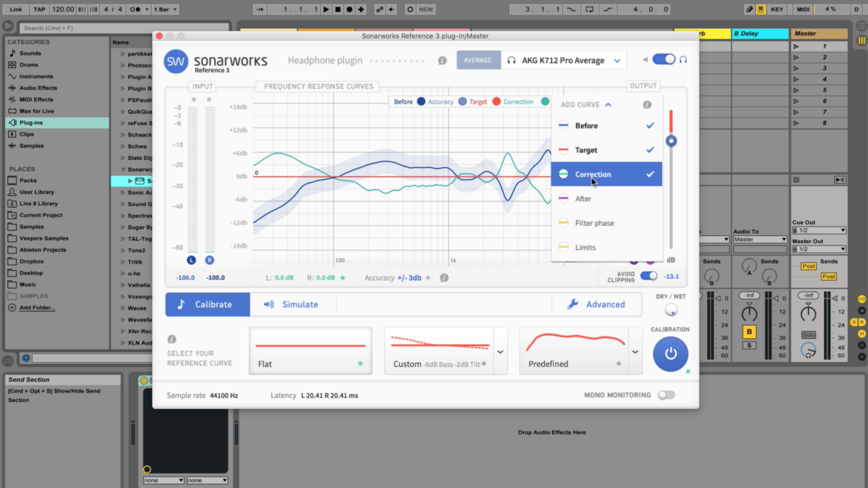The image size is (868, 488).
Task: Open the Audio To Master dropdown
Action: [759, 239]
